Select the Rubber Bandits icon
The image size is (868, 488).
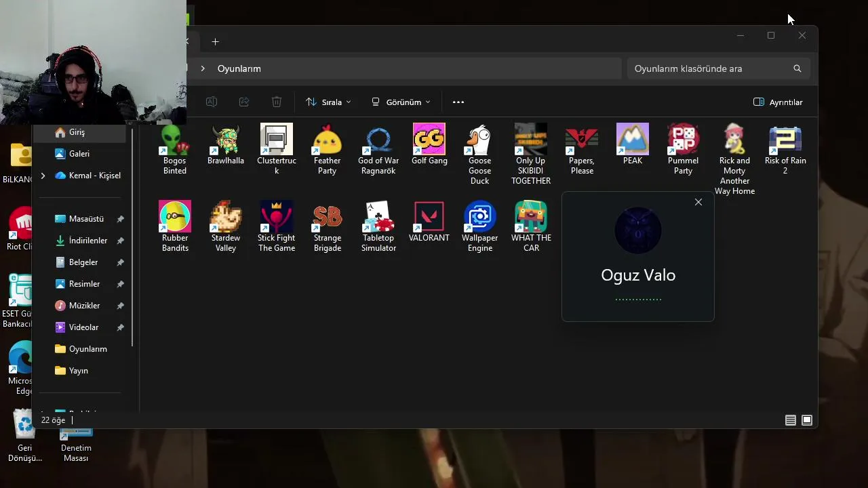coord(175,227)
